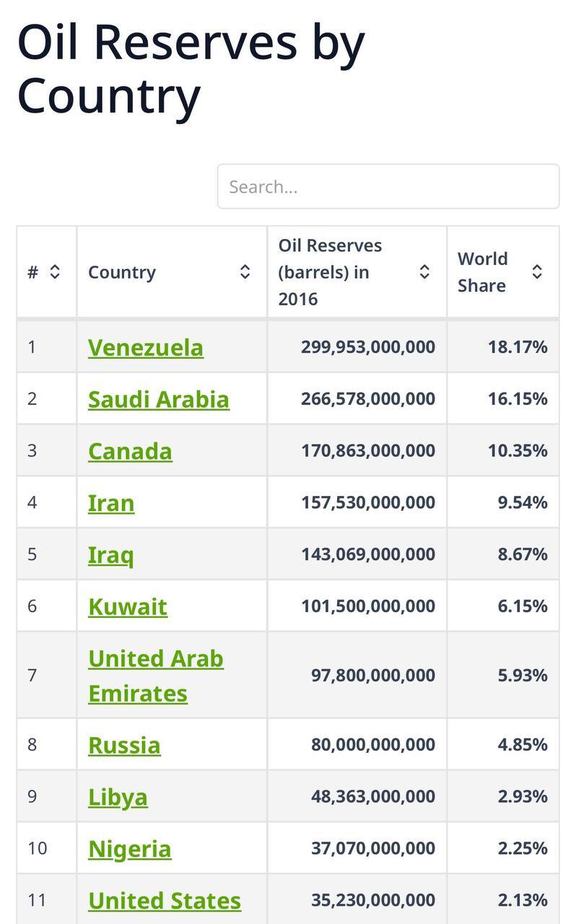
Task: Click the United States link
Action: (164, 901)
